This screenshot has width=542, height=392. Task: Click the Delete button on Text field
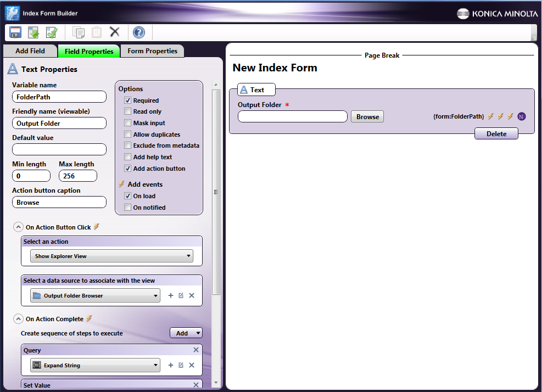coord(496,134)
